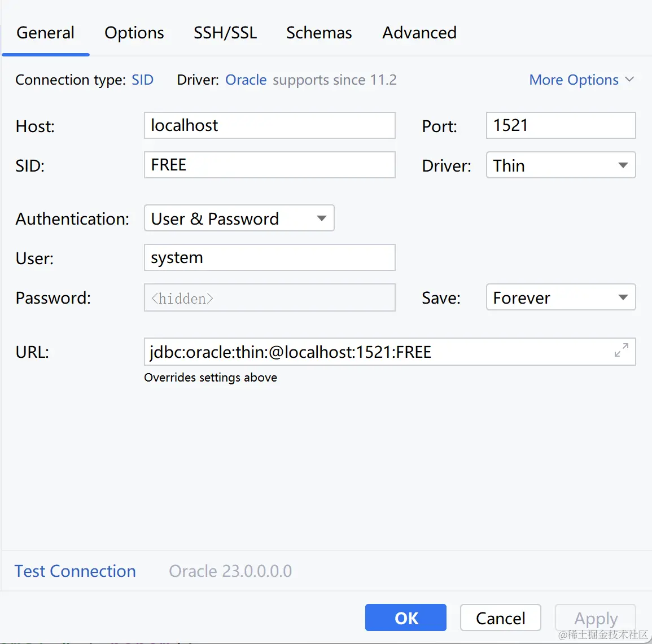Viewport: 652px width, 644px height.
Task: Open the Thin driver dropdown
Action: pos(561,165)
